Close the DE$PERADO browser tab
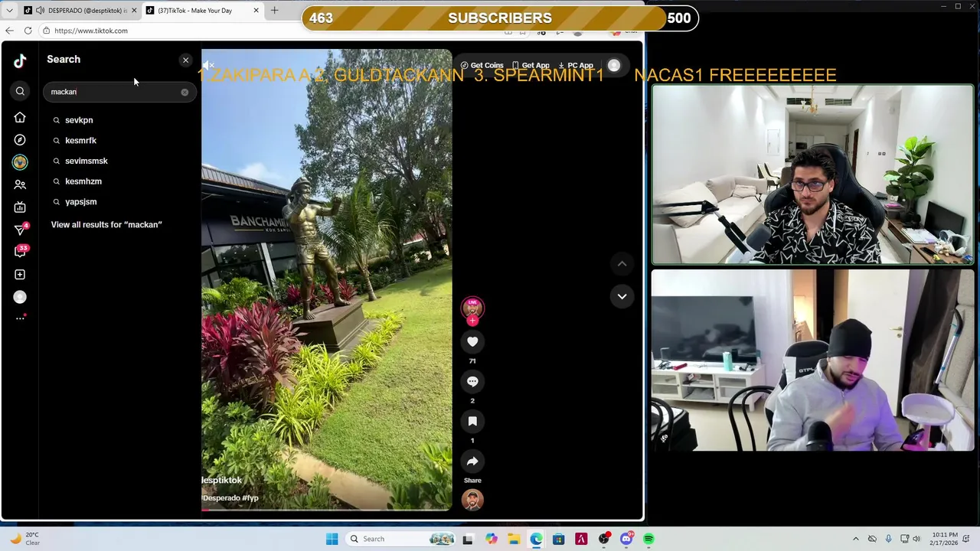 click(x=134, y=11)
